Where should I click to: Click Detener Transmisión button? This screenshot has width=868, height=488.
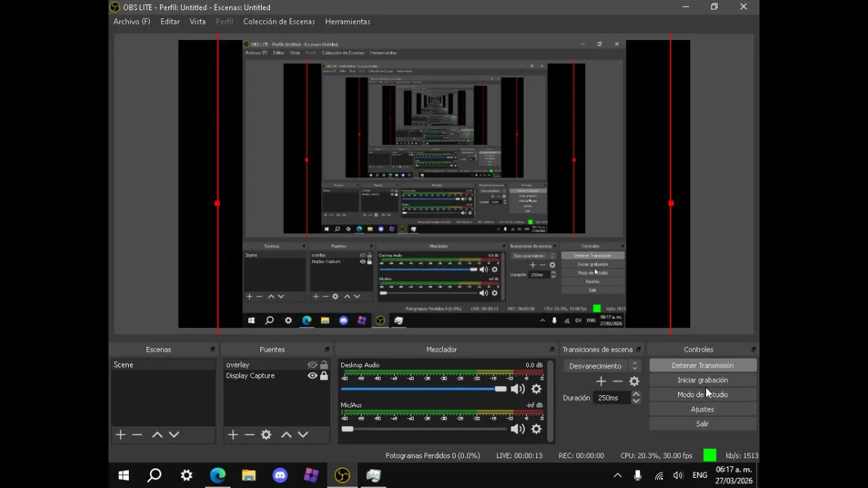pyautogui.click(x=703, y=365)
